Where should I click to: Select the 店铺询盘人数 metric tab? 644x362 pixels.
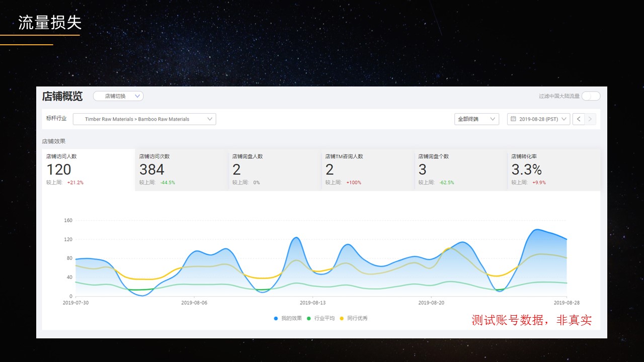click(275, 170)
